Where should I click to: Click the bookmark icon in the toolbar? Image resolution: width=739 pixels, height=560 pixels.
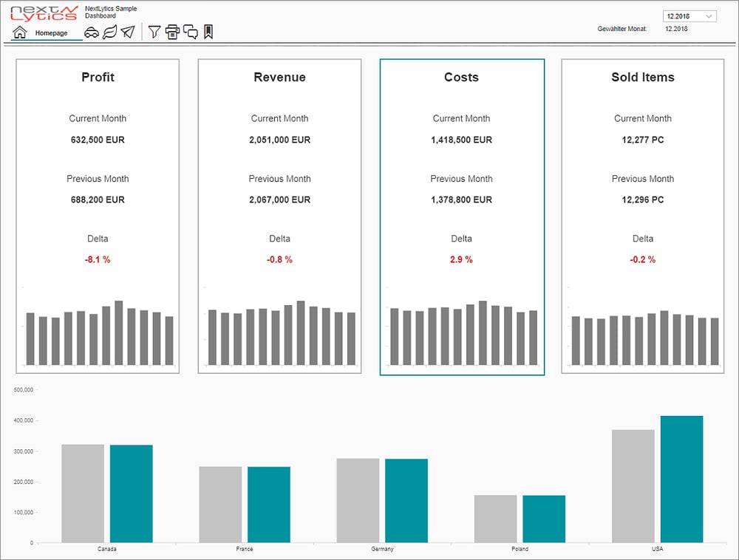208,32
